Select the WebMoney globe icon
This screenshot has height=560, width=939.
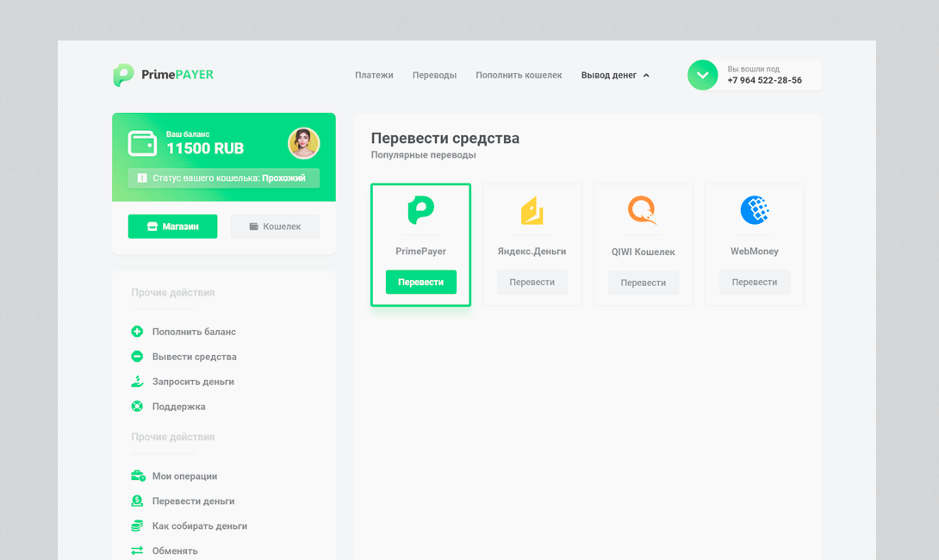point(755,210)
